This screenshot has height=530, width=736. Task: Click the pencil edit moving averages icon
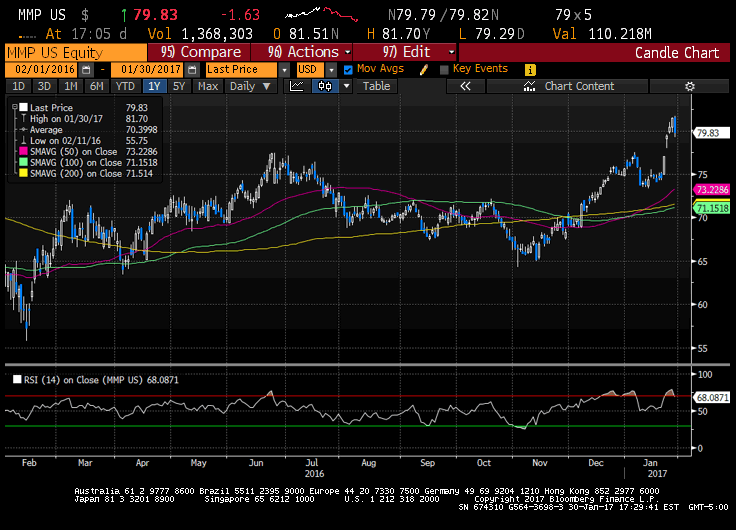(x=424, y=70)
